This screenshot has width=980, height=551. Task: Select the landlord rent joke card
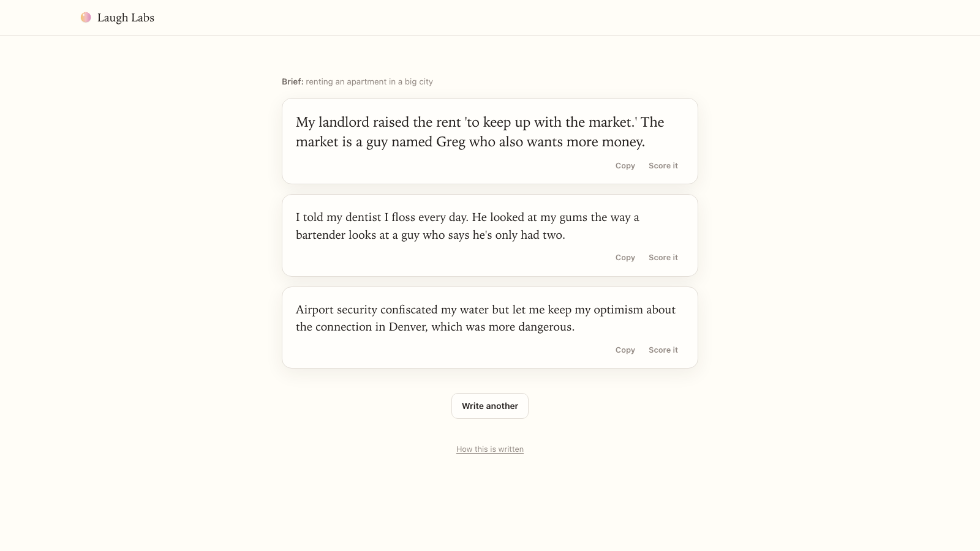490,141
